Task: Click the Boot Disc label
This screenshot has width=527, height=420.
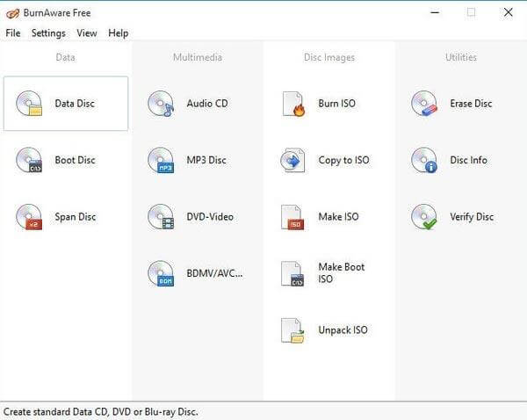Action: pyautogui.click(x=75, y=160)
